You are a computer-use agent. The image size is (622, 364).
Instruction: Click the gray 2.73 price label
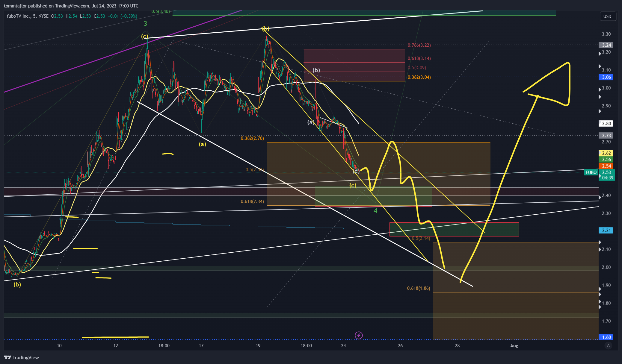tap(606, 135)
